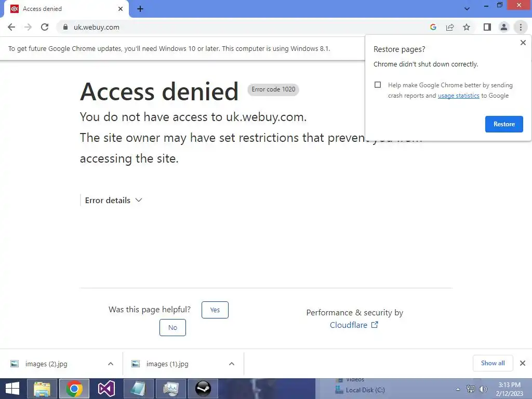This screenshot has height=399, width=532.
Task: Share this page icon
Action: click(x=450, y=27)
